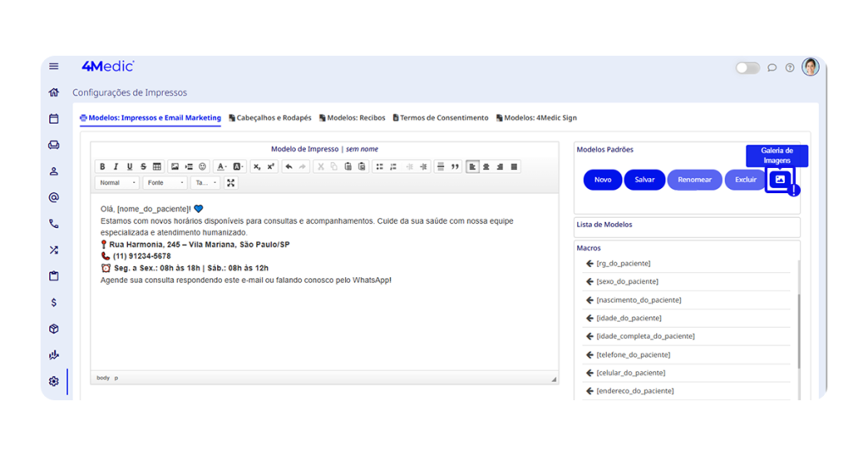Toggle bold formatting in editor toolbar

(103, 167)
